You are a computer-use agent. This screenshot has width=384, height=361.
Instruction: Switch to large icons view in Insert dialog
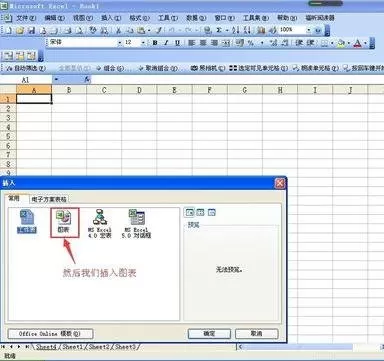coord(190,212)
